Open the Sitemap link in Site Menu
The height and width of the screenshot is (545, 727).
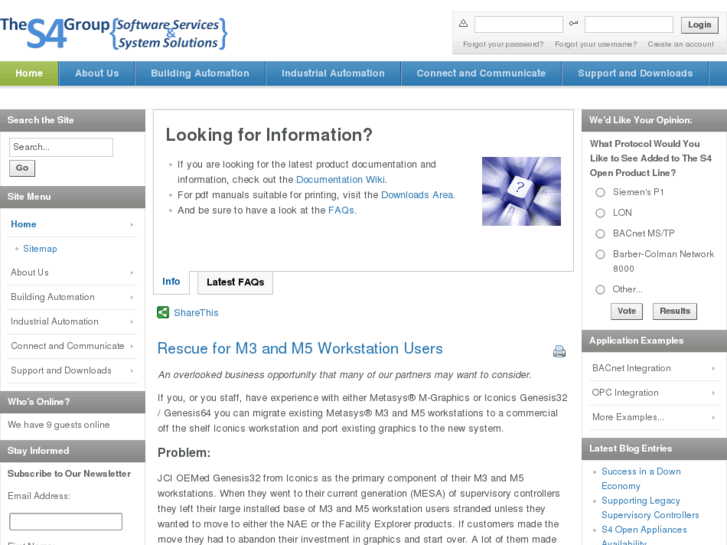point(40,249)
